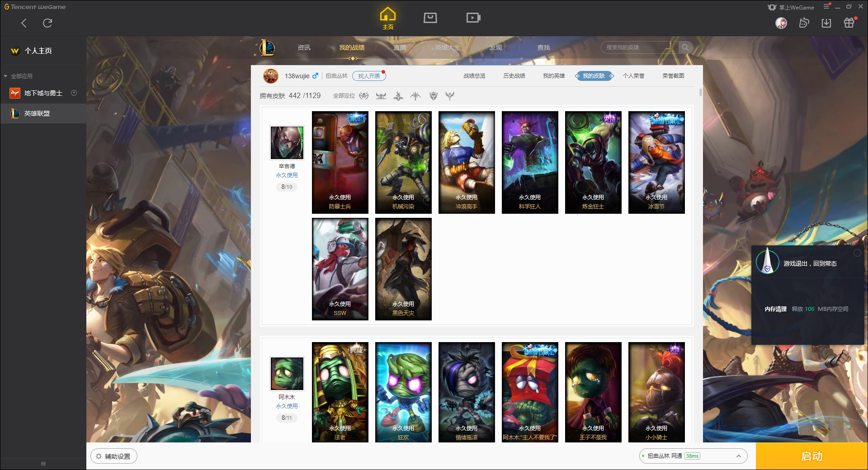Click the magnifier search button
Screen dimensions: 868x470
coord(685,47)
